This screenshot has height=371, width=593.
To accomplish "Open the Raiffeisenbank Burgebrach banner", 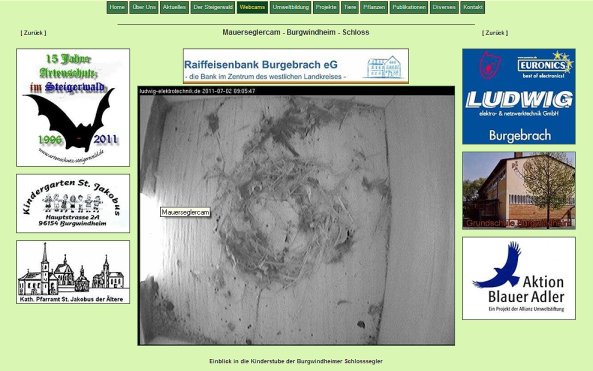I will 296,66.
